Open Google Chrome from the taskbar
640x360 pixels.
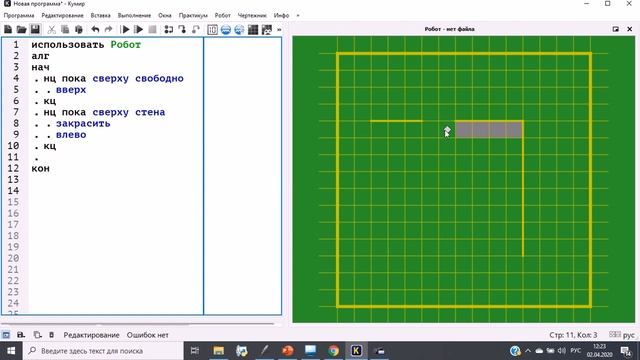(x=333, y=351)
